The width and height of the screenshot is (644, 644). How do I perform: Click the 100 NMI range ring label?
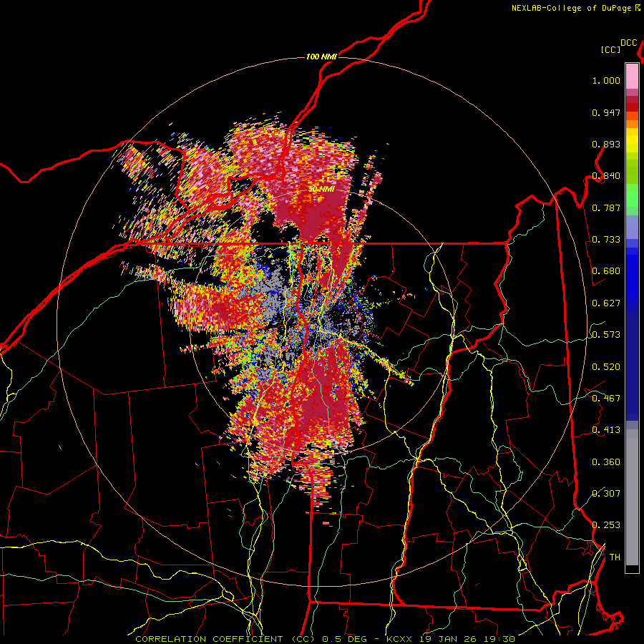321,57
